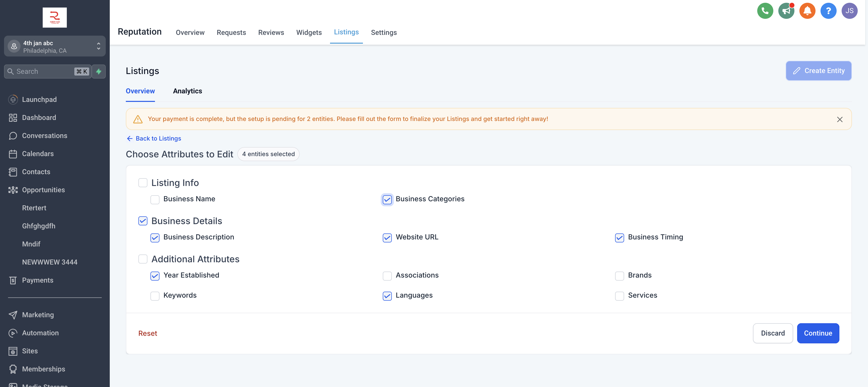Go to Automation in the sidebar

(40, 333)
